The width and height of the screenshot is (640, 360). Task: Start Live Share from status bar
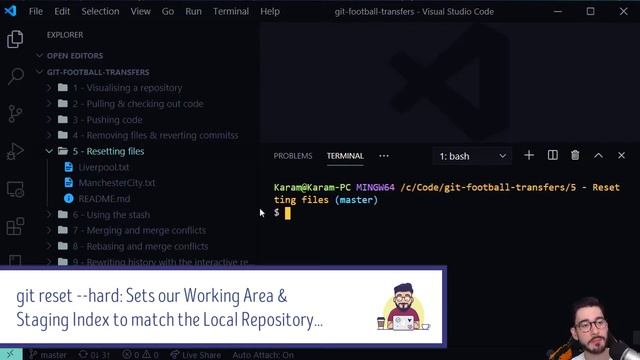tap(196, 355)
